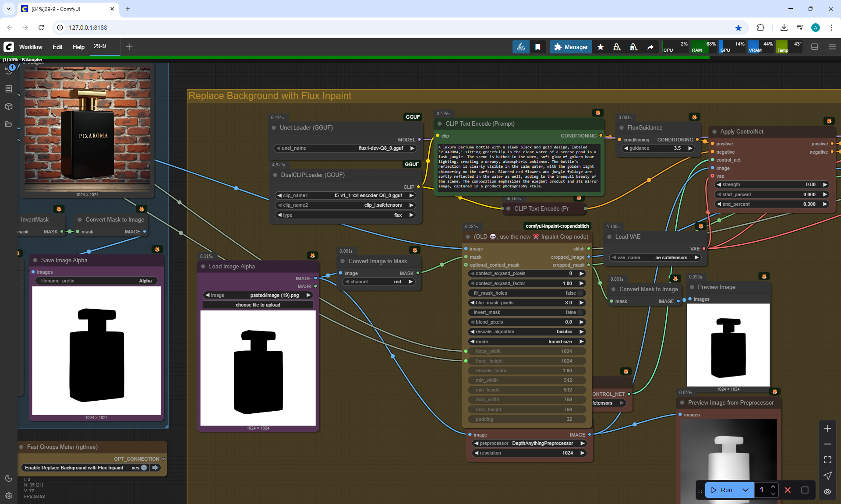Toggle link visibility eye icon

click(827, 492)
